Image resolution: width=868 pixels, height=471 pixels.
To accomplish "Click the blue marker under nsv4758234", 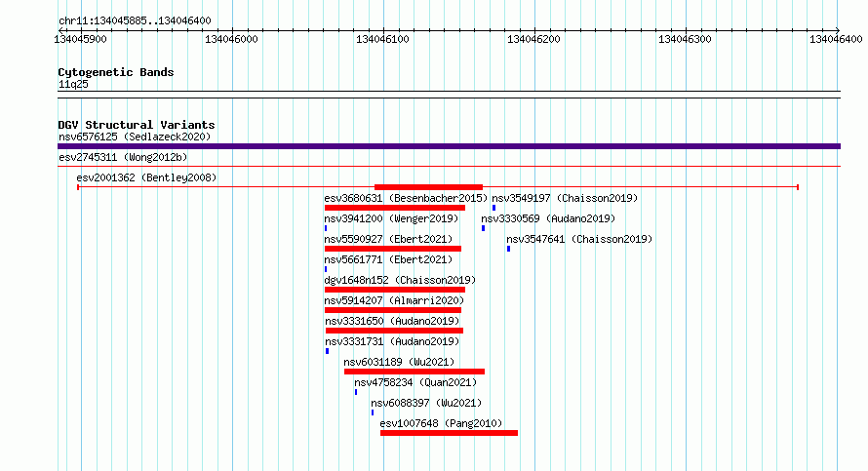I will [x=356, y=392].
